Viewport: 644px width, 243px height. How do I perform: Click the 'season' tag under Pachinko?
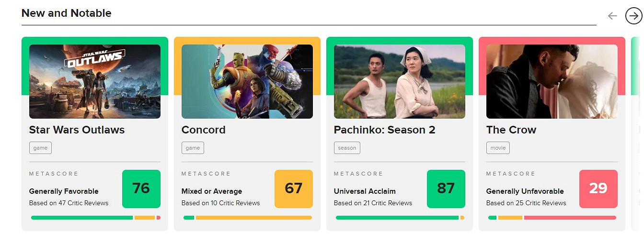coord(347,148)
